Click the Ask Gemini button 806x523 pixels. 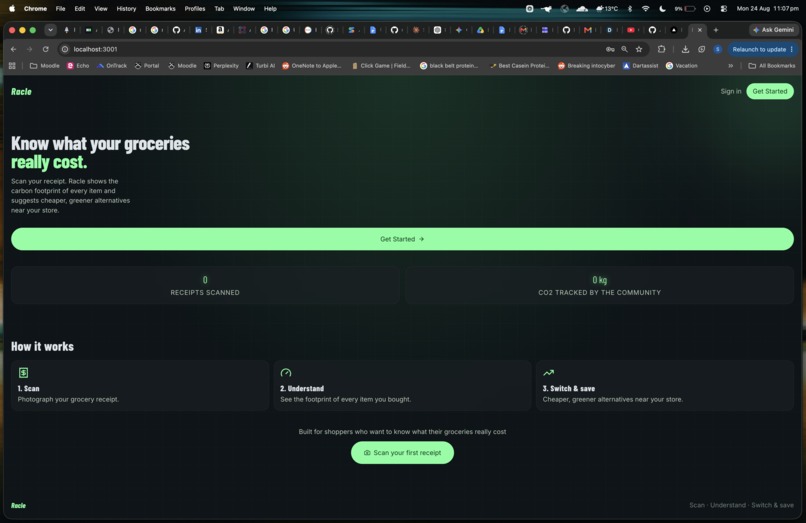773,30
